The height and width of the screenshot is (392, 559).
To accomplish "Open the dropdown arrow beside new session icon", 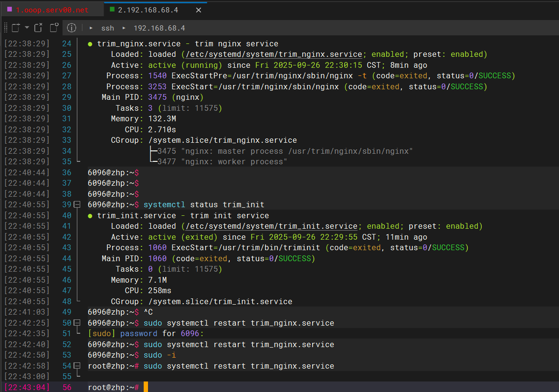I will pos(27,28).
